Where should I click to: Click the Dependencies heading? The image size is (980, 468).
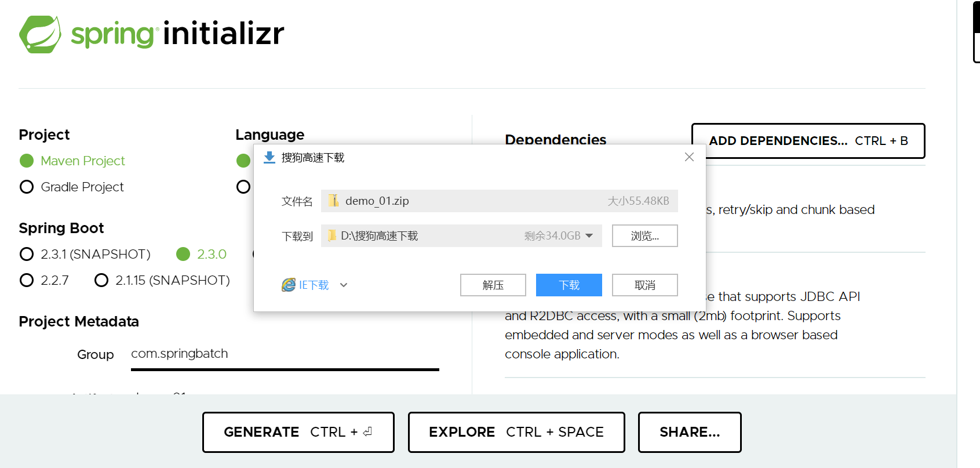(x=555, y=139)
